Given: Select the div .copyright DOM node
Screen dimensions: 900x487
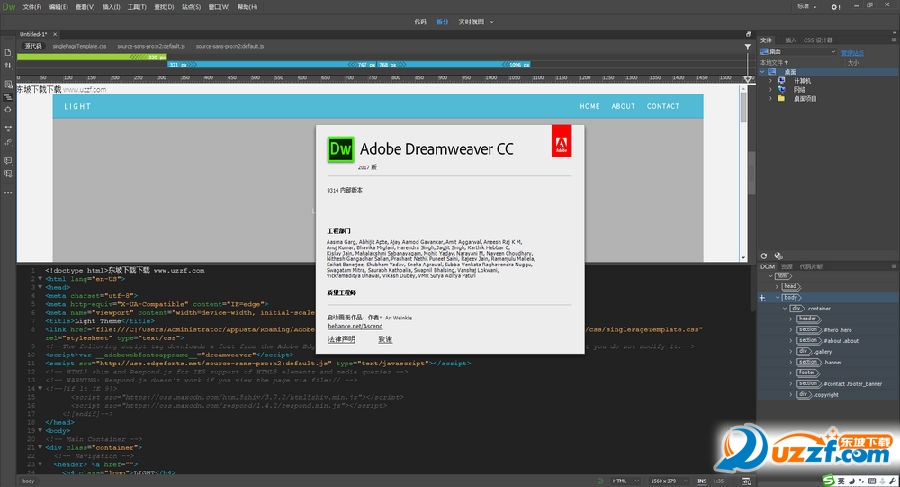Looking at the screenshot, I should click(x=818, y=395).
